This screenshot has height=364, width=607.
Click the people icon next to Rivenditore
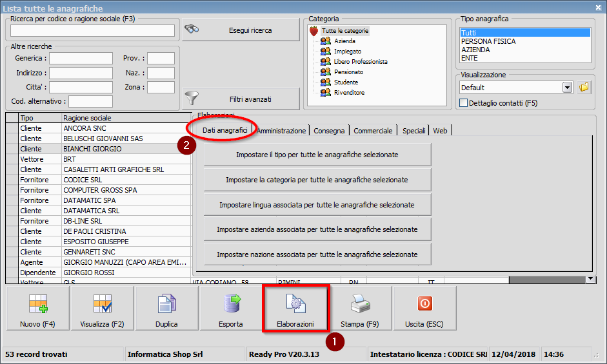(x=326, y=93)
